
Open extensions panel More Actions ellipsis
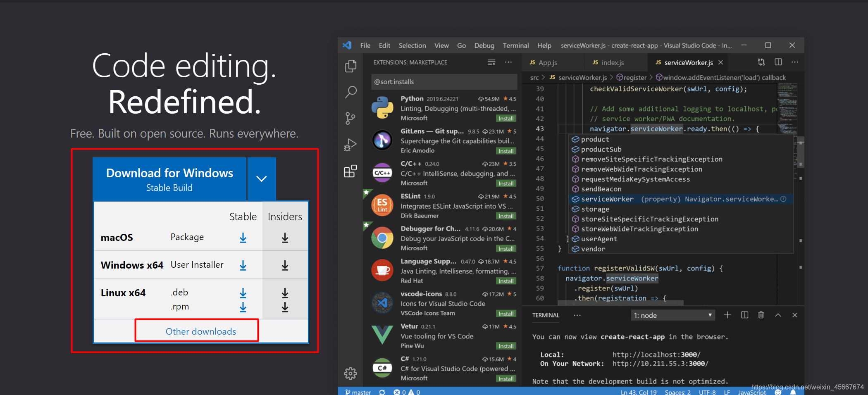(508, 62)
